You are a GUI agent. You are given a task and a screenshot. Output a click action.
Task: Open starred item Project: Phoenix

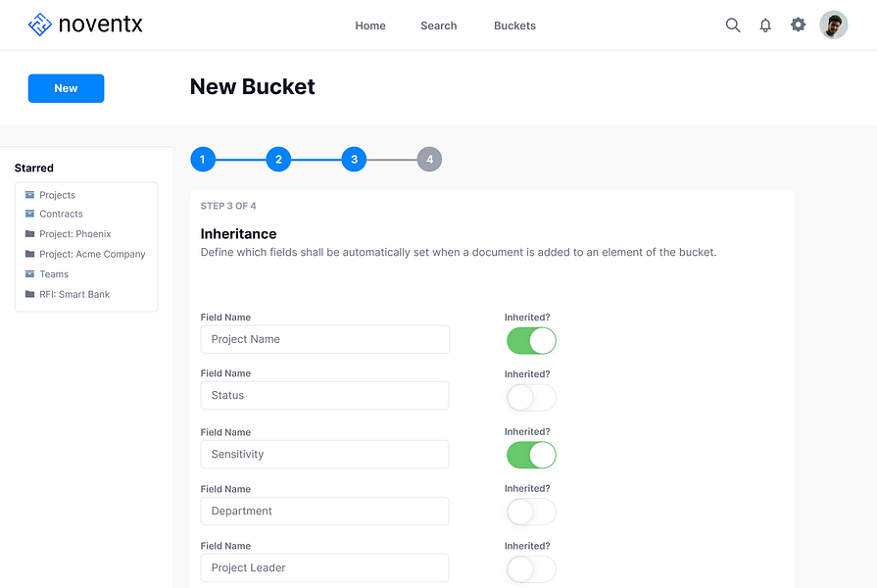74,234
